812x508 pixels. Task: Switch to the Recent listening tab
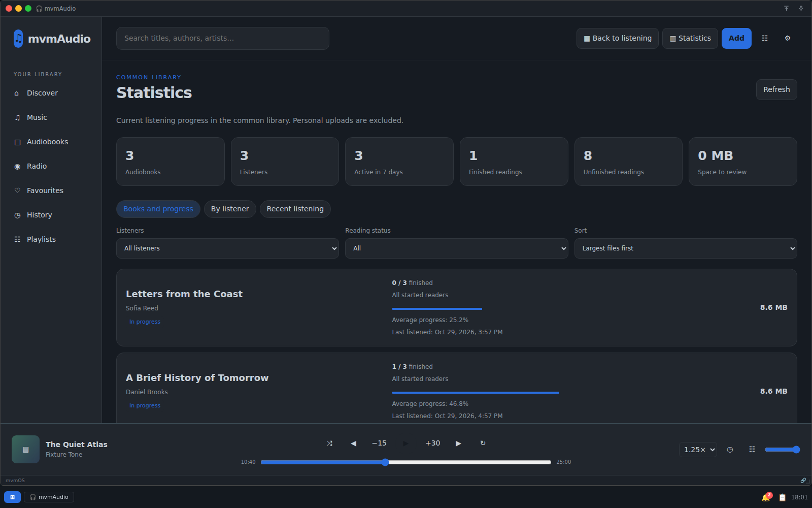click(x=295, y=209)
